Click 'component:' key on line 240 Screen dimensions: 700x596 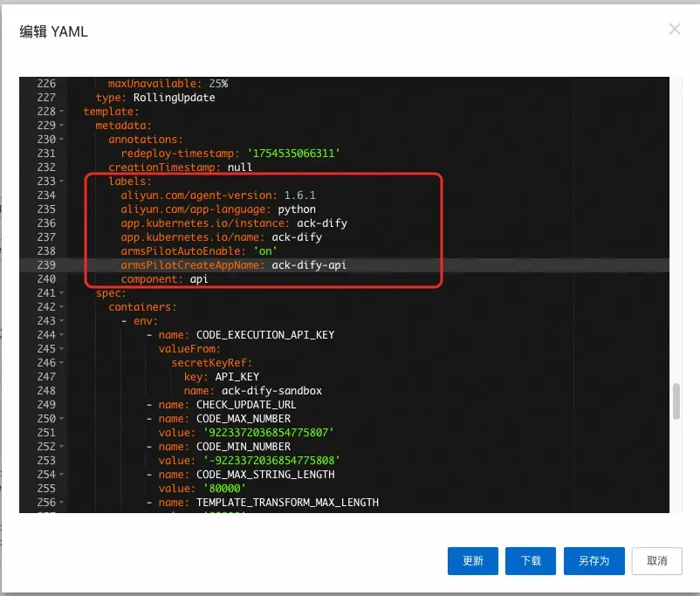coord(152,279)
